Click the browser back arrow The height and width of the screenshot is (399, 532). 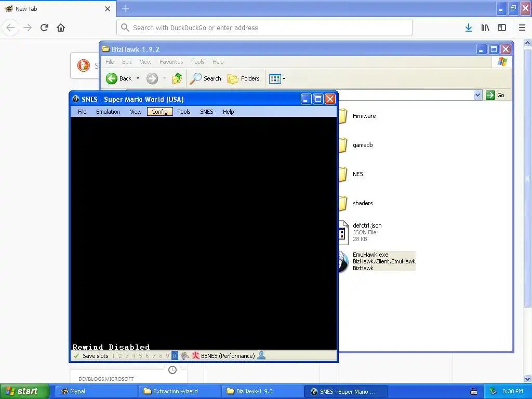tap(10, 28)
